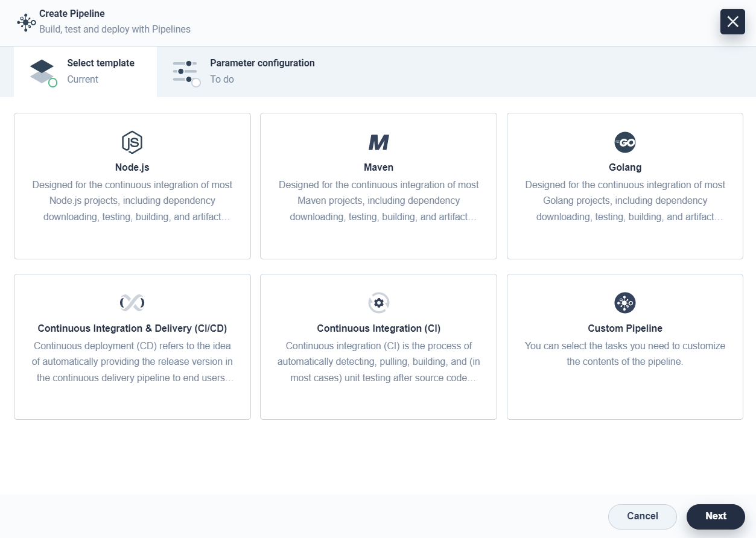
Task: Choose the Continuous Integration (CI) title
Action: click(379, 329)
